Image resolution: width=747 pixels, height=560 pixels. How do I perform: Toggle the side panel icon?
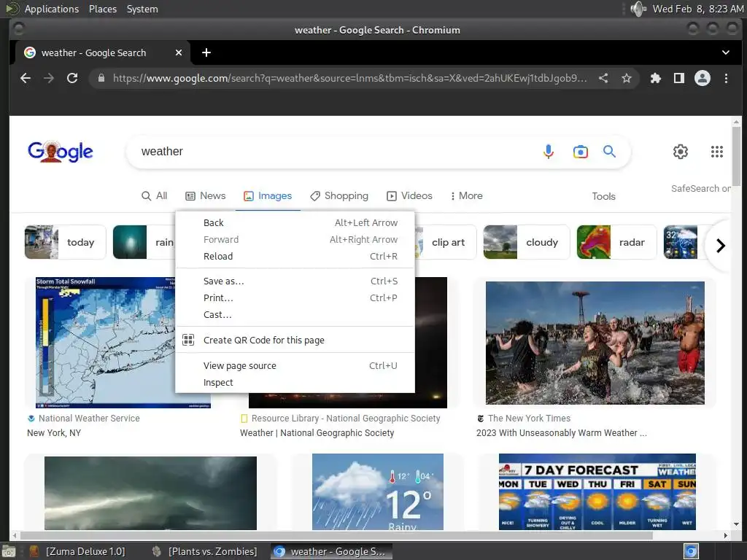point(679,78)
